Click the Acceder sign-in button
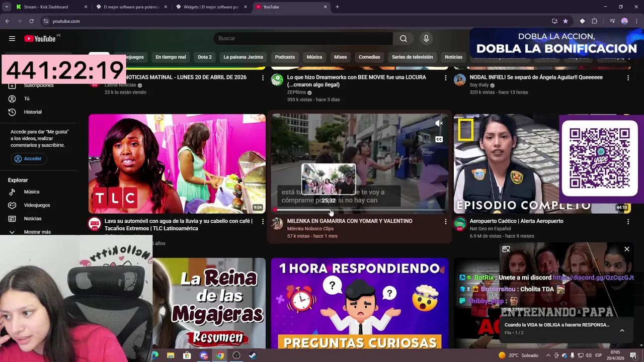644x362 pixels. click(28, 159)
